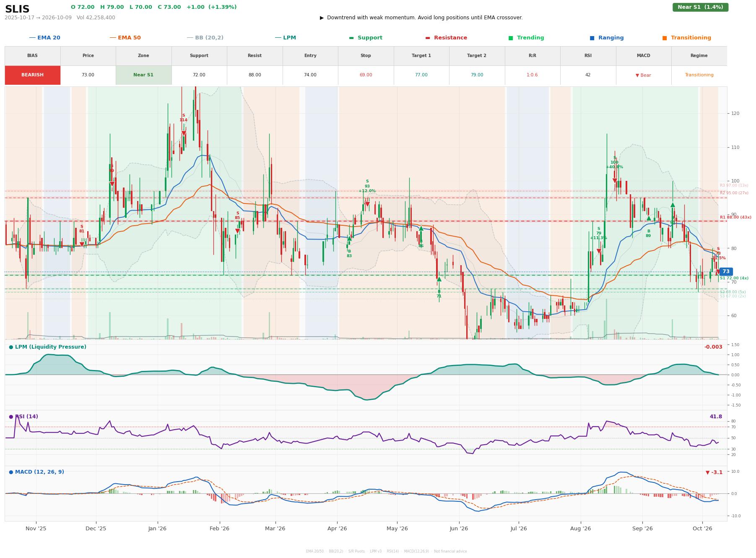The image size is (756, 558).
Task: Click the SLIS ticker title
Action: (x=17, y=9)
